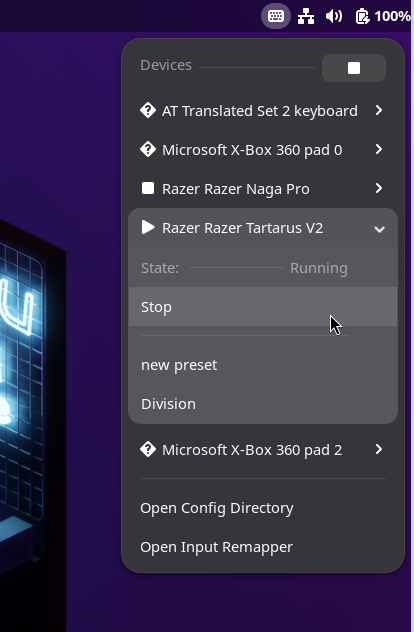Select the Division preset
The image size is (414, 632).
pos(263,404)
